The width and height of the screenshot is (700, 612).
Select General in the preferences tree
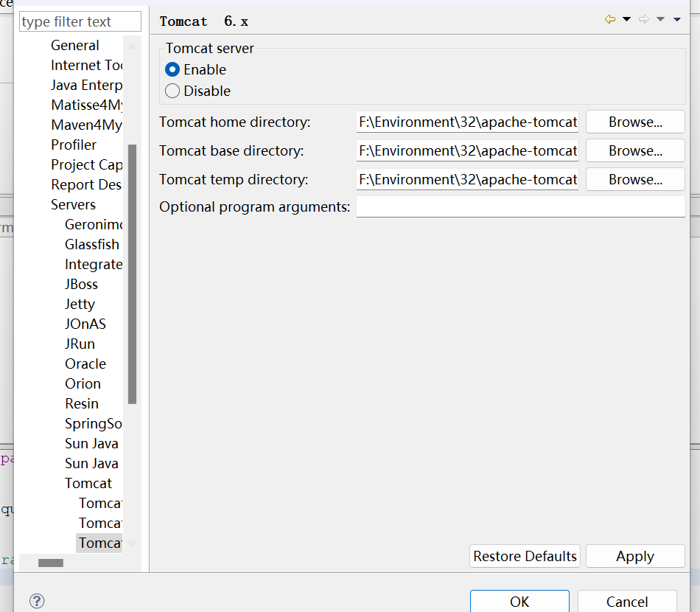pos(75,45)
